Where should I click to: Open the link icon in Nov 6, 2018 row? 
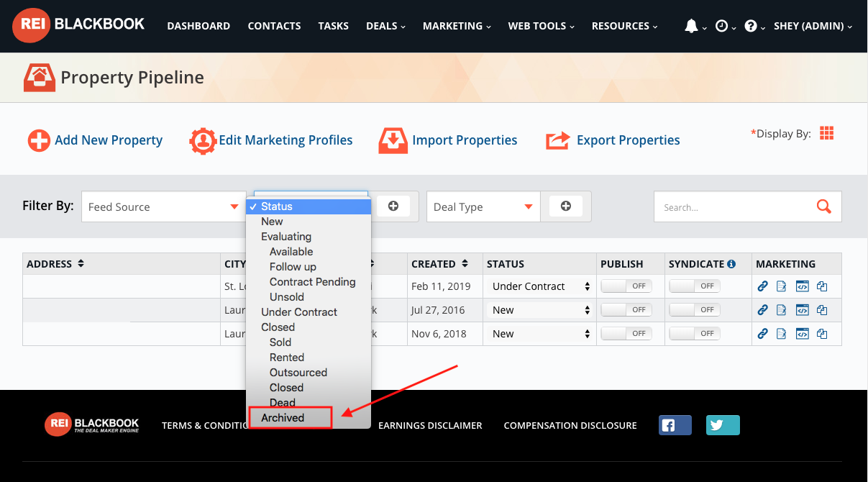pyautogui.click(x=763, y=334)
